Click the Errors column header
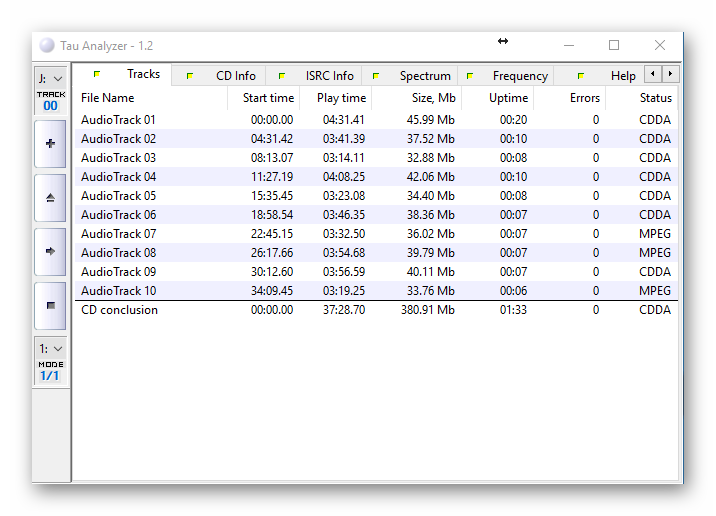The width and height of the screenshot is (716, 516). click(584, 98)
